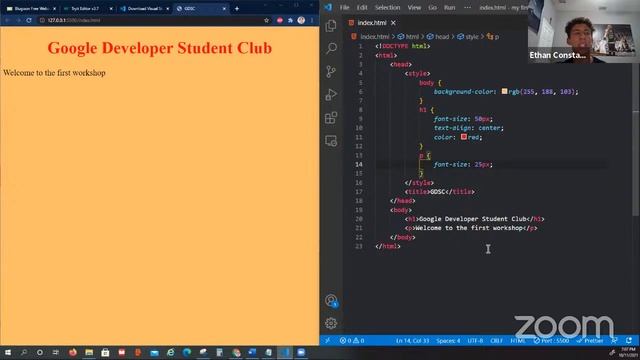Open the Remote Explorer icon in activity bar

(331, 141)
